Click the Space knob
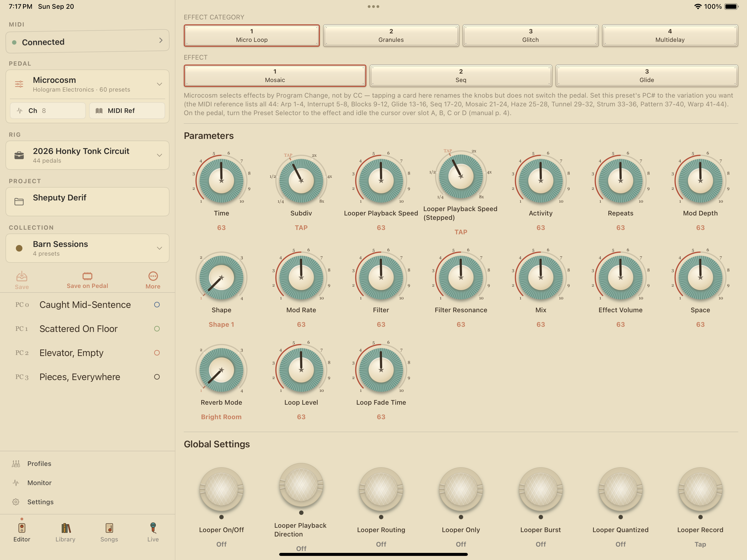 pyautogui.click(x=701, y=278)
